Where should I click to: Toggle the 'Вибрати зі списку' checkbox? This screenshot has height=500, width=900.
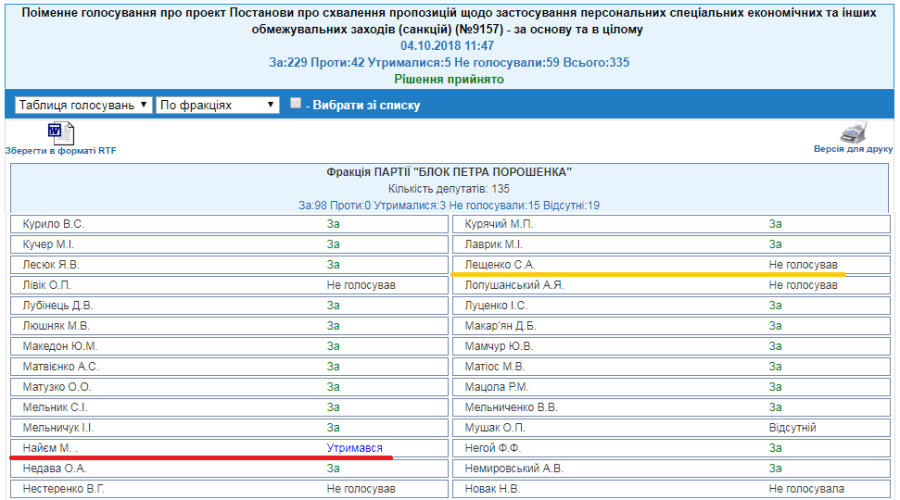click(x=295, y=103)
